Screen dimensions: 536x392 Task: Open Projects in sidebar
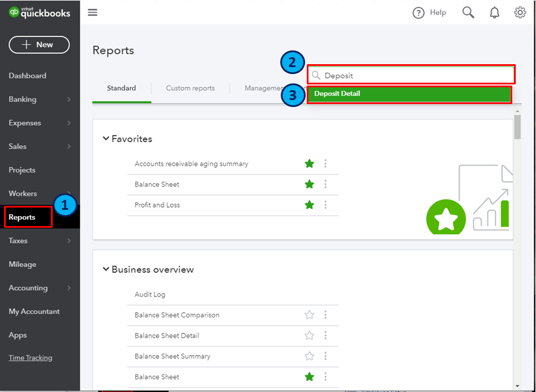(x=22, y=170)
